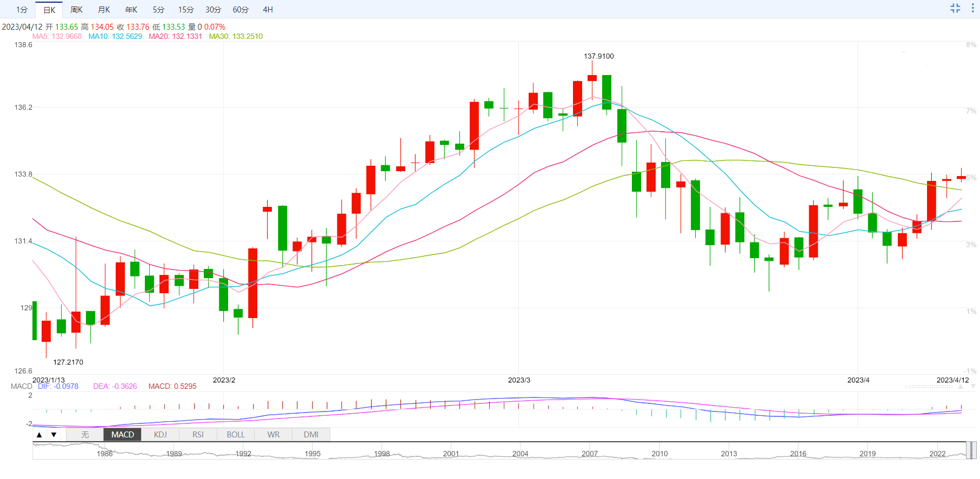Choose the 4H timeframe
The height and width of the screenshot is (479, 980).
coord(268,10)
